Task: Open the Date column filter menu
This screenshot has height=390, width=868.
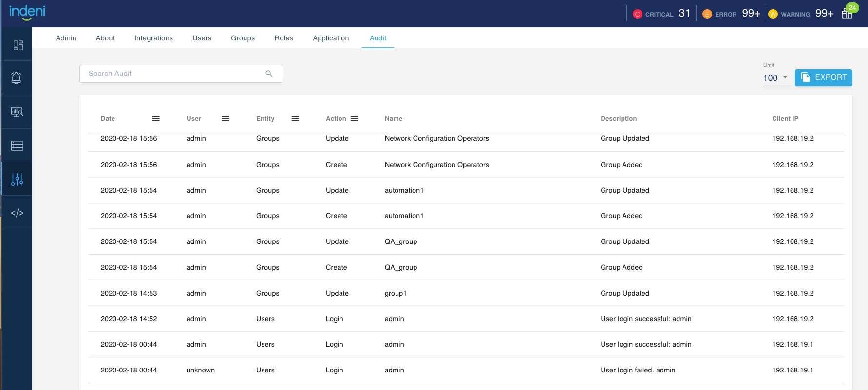Action: [x=156, y=118]
